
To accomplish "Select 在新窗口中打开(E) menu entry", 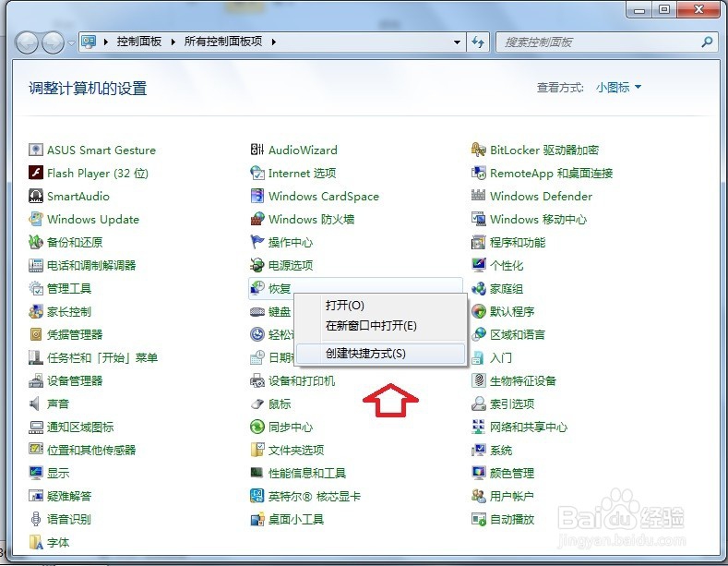I will [380, 325].
